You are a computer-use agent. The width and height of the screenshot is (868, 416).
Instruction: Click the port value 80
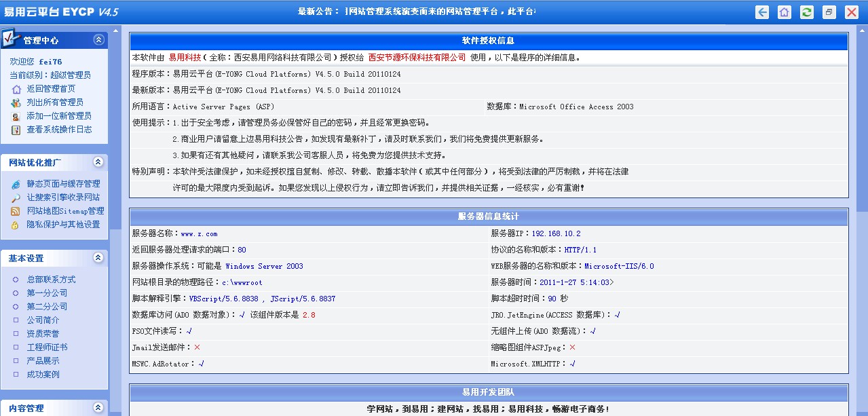tap(242, 250)
